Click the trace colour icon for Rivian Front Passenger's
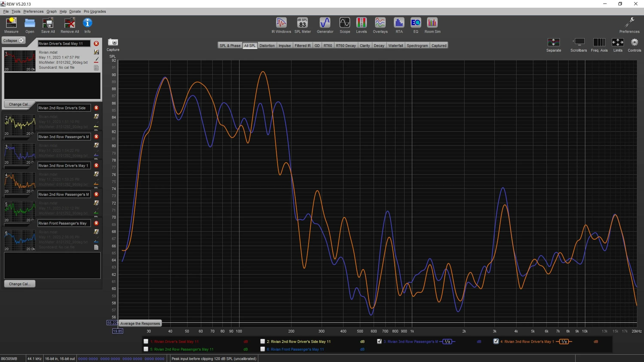 tap(96, 240)
